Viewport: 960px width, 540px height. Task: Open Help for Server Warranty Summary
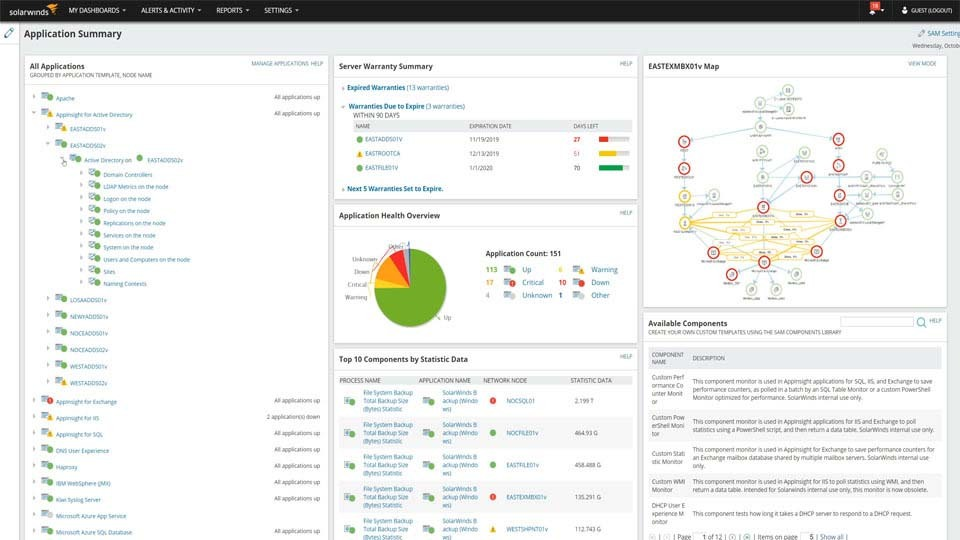click(x=626, y=63)
